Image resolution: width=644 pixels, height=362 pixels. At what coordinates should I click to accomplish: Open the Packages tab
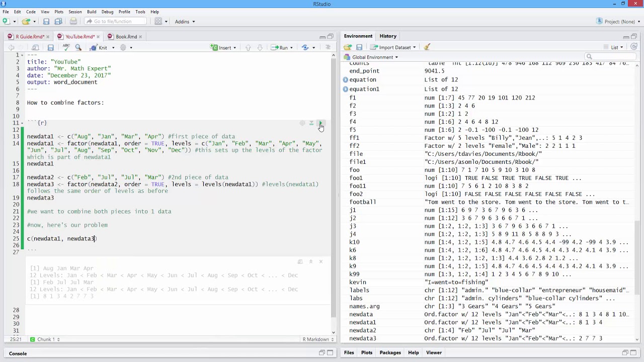[x=390, y=353]
